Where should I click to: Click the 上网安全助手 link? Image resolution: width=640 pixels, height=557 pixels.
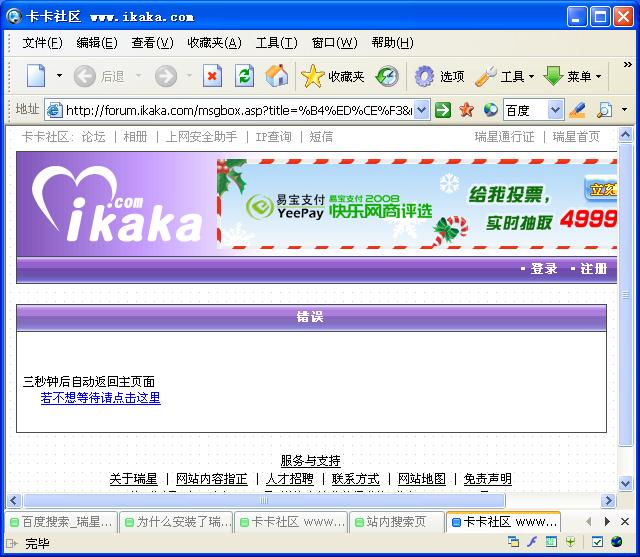(x=201, y=137)
